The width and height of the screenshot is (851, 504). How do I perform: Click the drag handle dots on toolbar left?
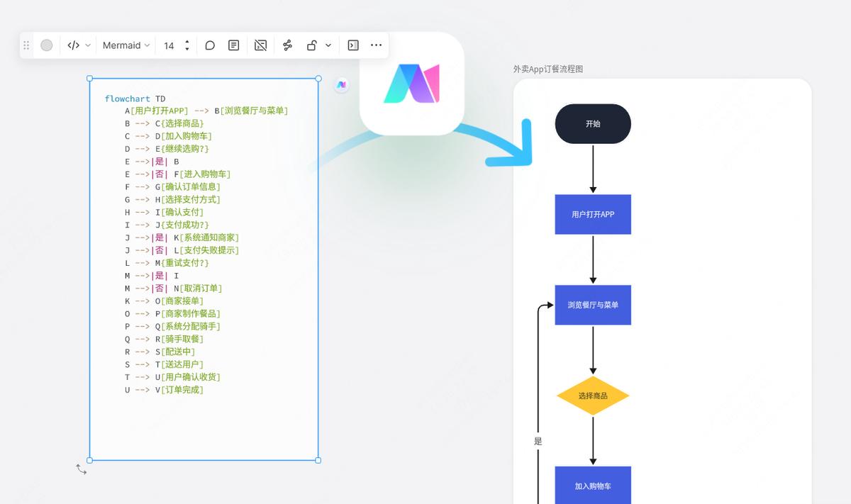point(26,45)
